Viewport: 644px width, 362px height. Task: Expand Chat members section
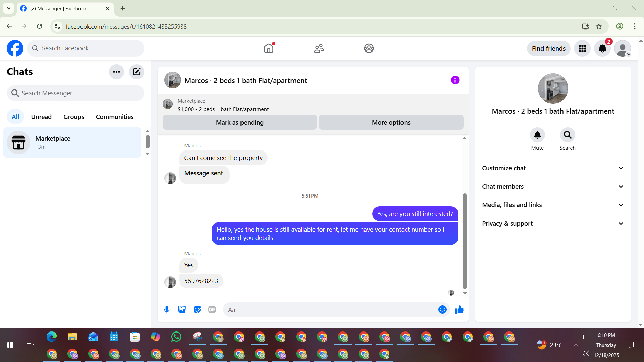pos(553,187)
